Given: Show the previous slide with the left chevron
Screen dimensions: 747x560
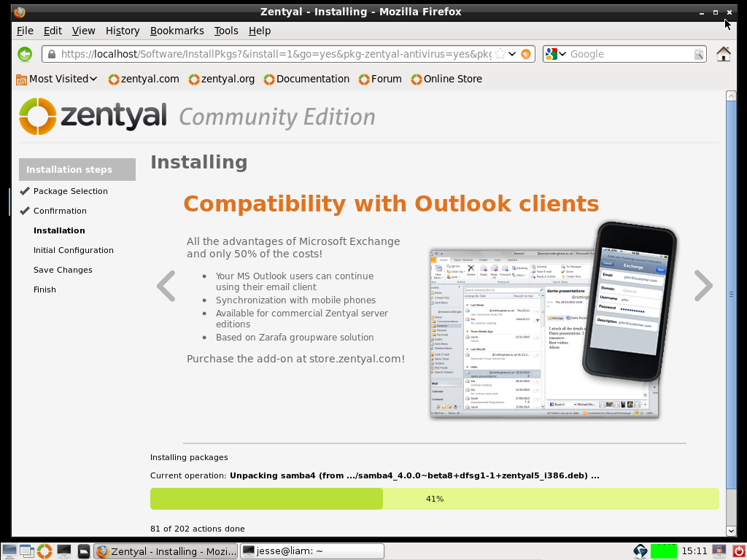Looking at the screenshot, I should (166, 286).
